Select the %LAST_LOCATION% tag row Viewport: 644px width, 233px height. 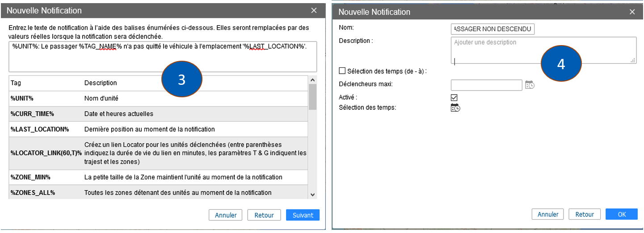point(158,129)
